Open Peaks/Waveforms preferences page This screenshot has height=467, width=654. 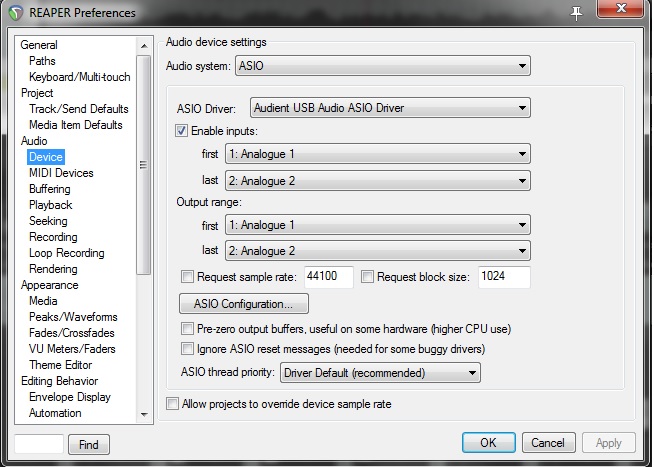[x=73, y=316]
